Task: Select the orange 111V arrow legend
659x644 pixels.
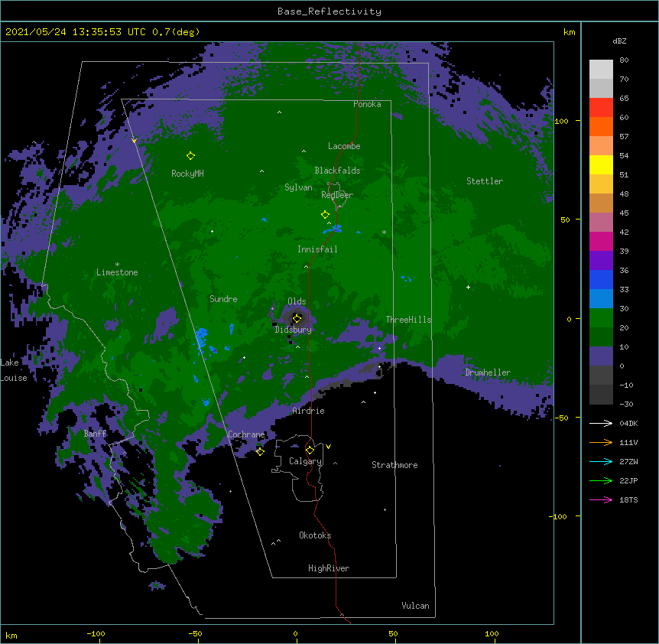Action: coord(601,442)
